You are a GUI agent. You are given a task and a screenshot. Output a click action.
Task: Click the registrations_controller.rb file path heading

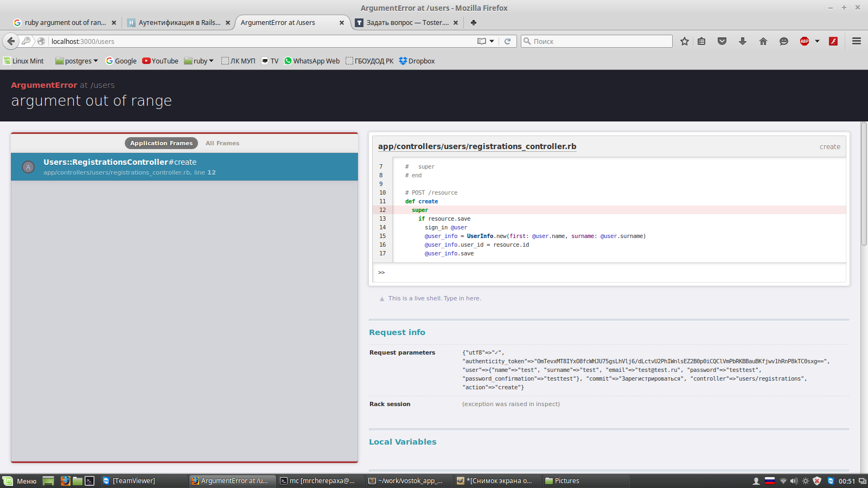click(x=477, y=146)
